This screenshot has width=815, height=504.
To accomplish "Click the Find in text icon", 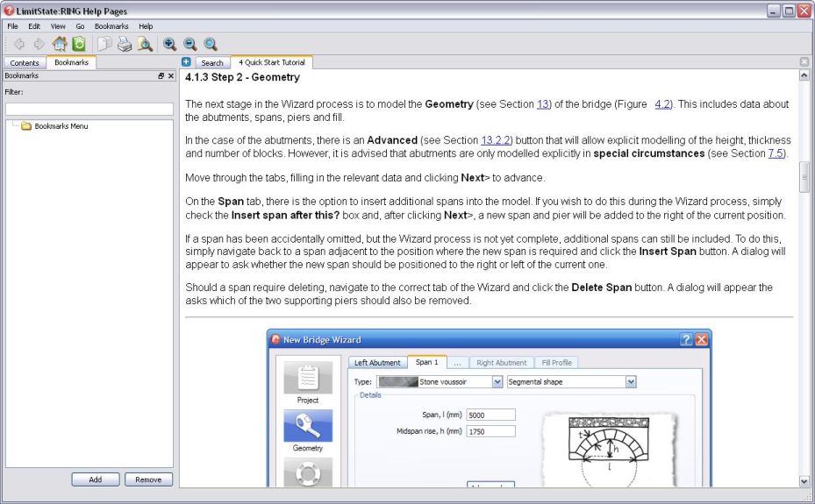I will [145, 44].
